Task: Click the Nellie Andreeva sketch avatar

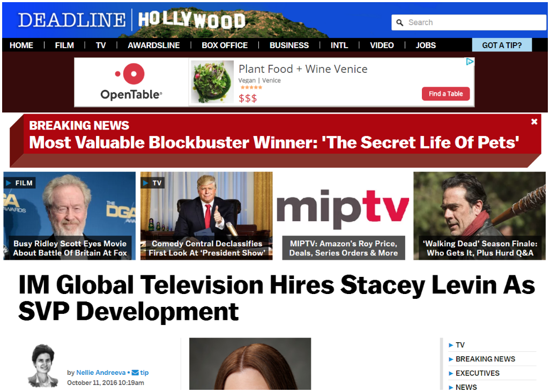Action: coord(43,365)
